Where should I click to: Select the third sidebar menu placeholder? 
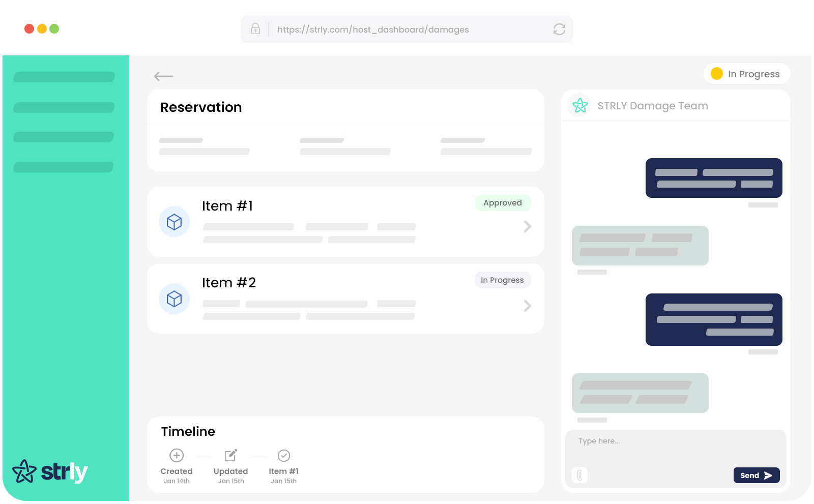tap(64, 137)
